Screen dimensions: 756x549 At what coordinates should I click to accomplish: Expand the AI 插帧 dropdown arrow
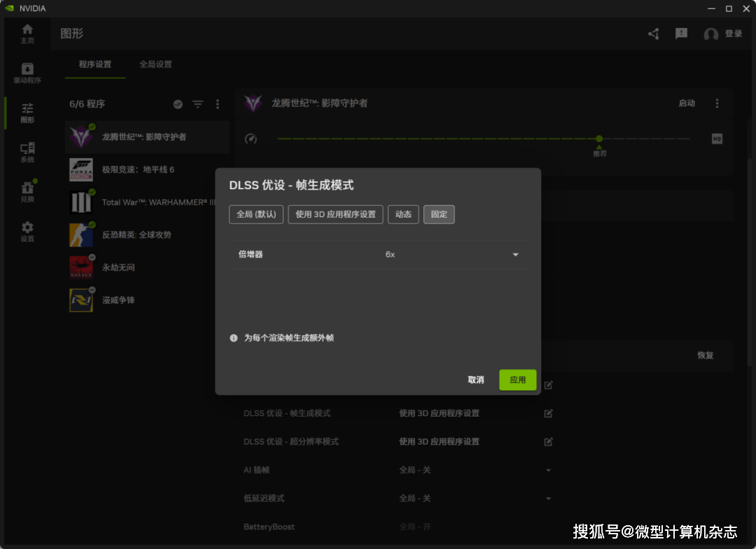pos(548,471)
